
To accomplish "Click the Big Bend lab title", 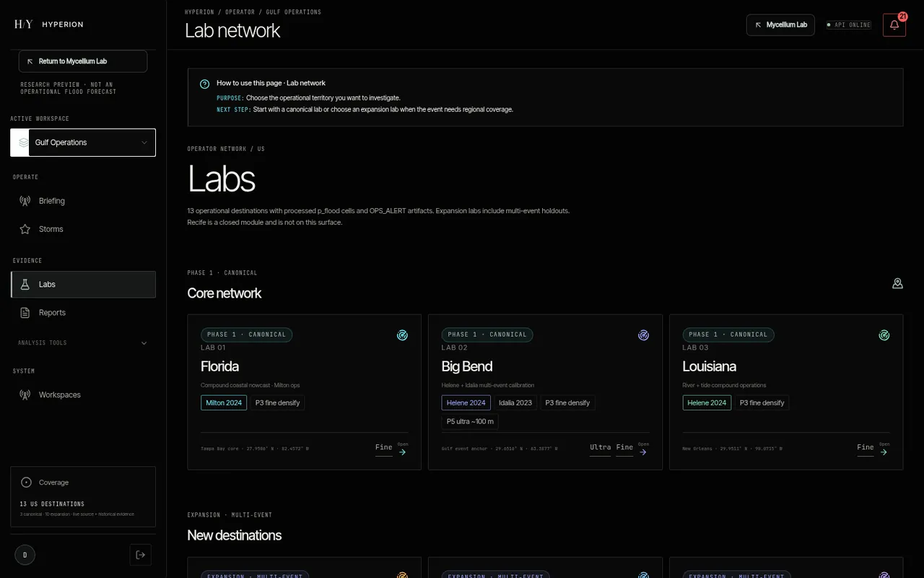I will (x=467, y=366).
